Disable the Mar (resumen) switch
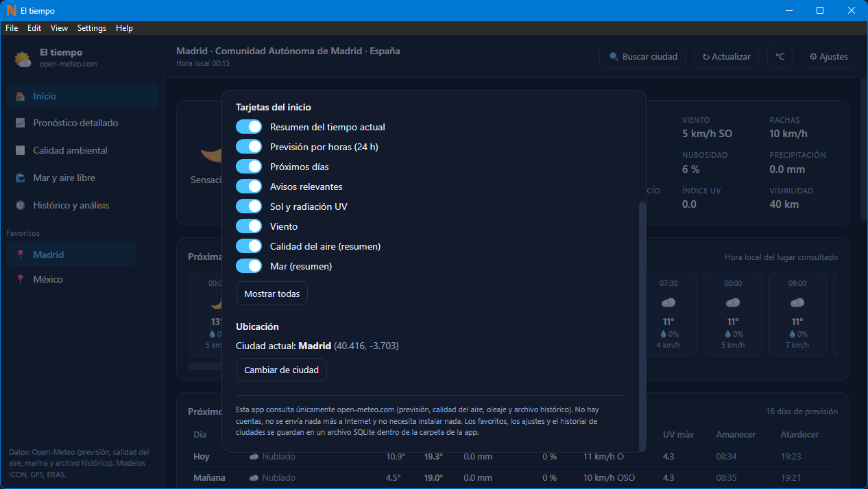 click(x=249, y=266)
